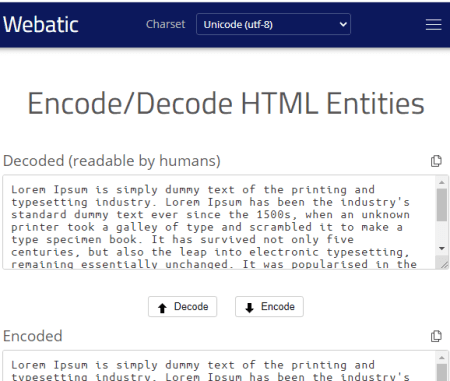Click the Encode/Decode HTML Entities heading

pyautogui.click(x=226, y=103)
